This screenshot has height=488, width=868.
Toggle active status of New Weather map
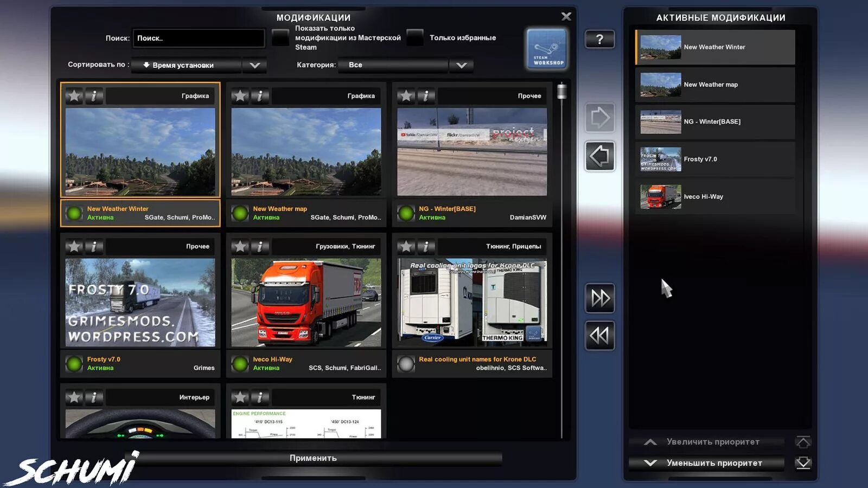point(240,213)
